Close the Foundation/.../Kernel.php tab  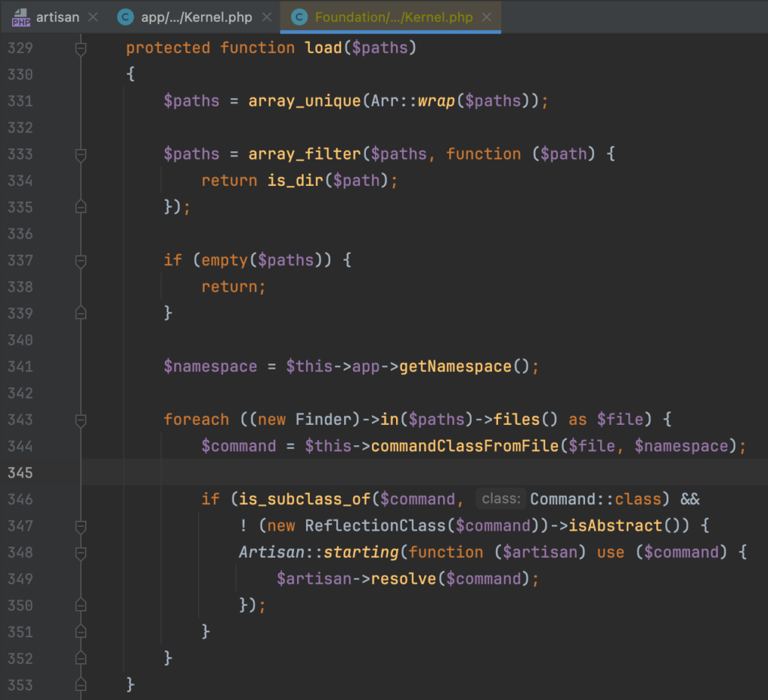487,16
